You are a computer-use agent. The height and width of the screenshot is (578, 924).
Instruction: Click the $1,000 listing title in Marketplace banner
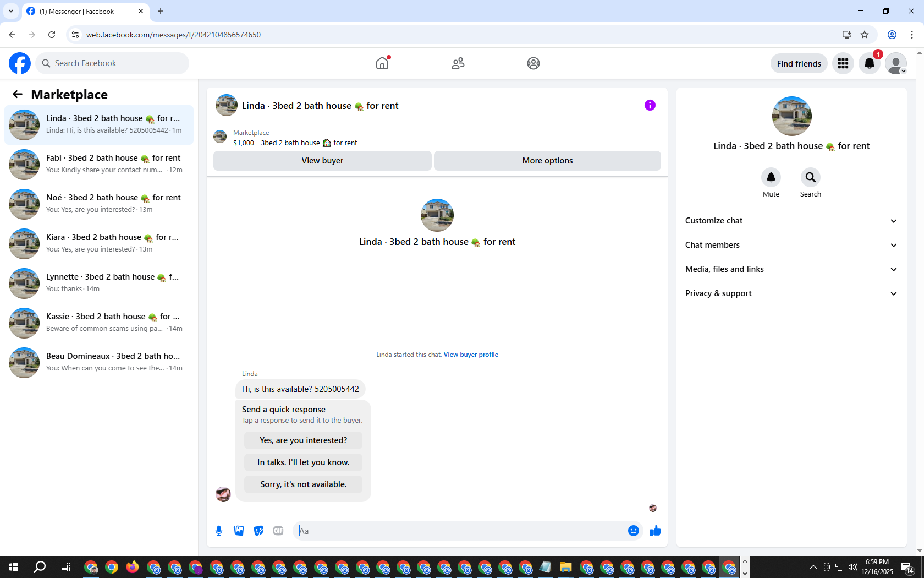point(295,143)
